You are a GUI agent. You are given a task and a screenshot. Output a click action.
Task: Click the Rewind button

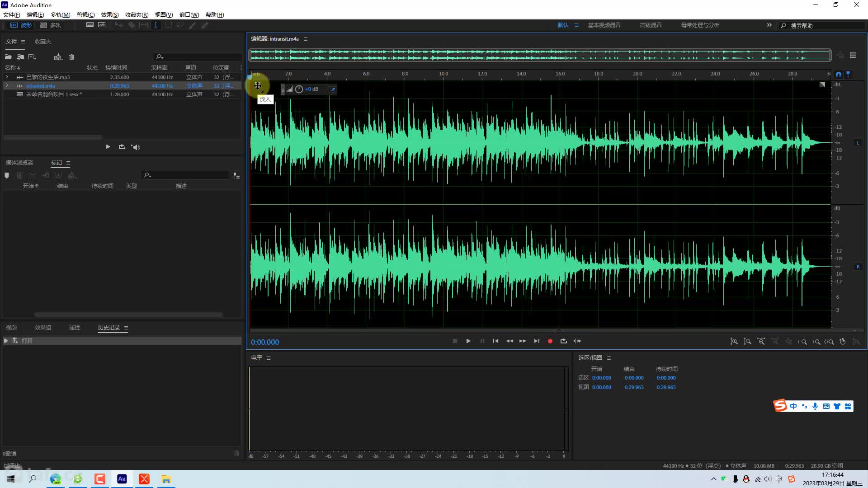click(509, 341)
